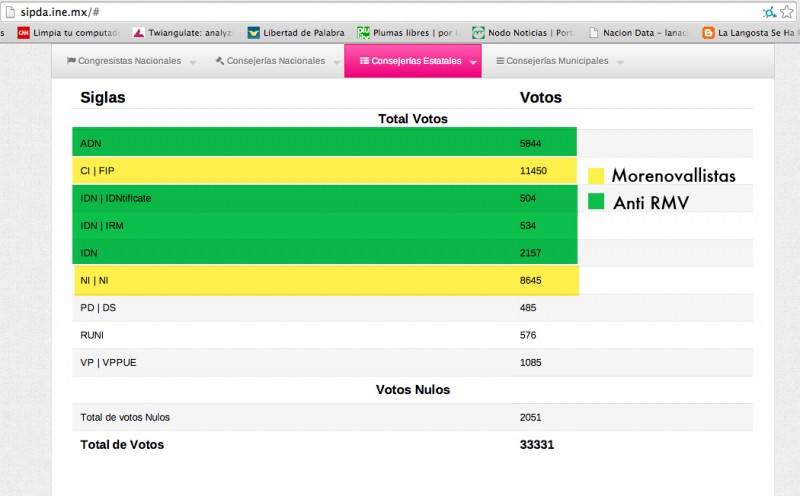800x496 pixels.
Task: Select the IDN | IRM row label
Action: [x=102, y=226]
